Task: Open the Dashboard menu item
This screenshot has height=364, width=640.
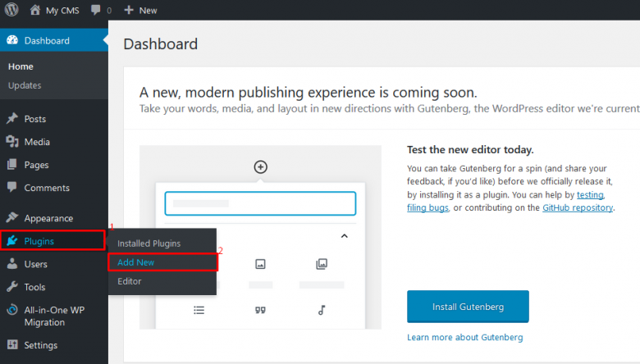Action: click(54, 40)
